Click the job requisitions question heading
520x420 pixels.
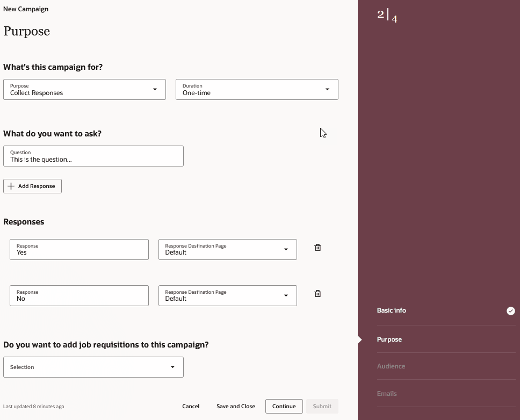pyautogui.click(x=106, y=345)
